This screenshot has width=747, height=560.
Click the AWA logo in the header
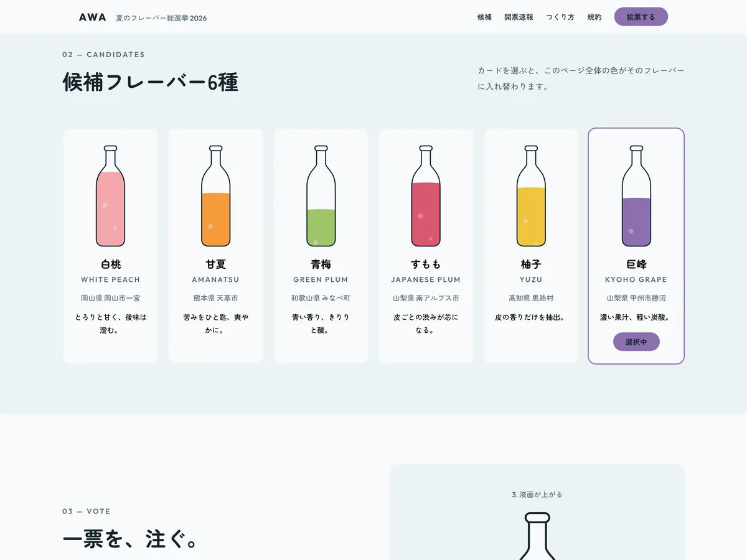click(93, 17)
